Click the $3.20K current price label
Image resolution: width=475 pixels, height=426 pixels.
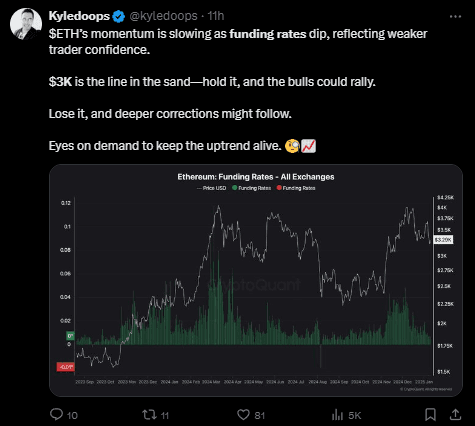pyautogui.click(x=443, y=240)
